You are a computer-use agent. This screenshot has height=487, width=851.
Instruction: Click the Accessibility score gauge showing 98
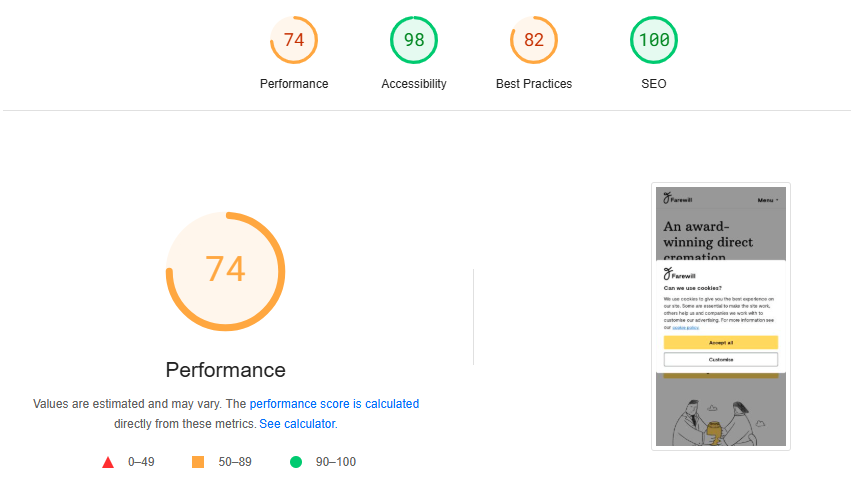414,40
